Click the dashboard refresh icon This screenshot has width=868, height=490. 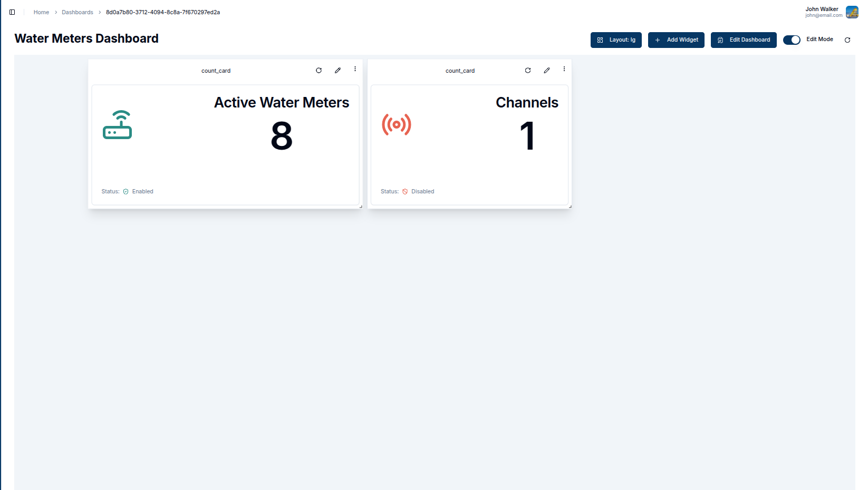[847, 40]
